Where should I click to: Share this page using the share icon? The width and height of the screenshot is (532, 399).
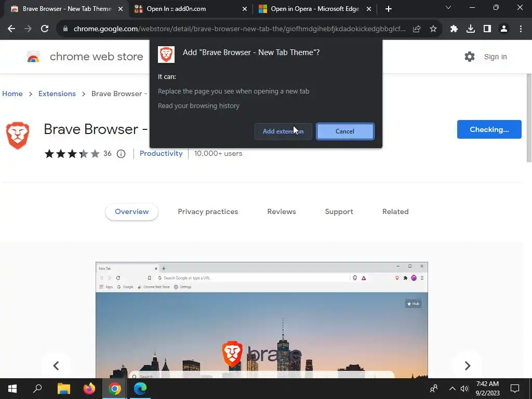click(417, 29)
